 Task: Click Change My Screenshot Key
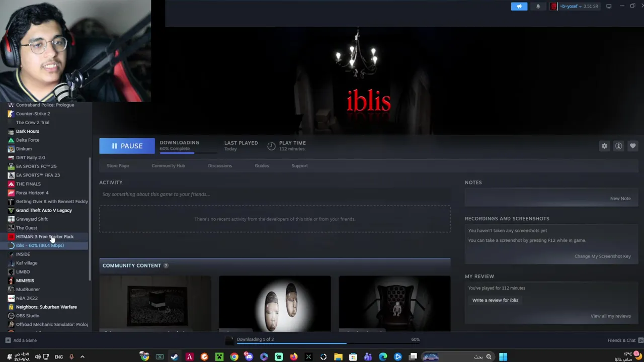(602, 256)
